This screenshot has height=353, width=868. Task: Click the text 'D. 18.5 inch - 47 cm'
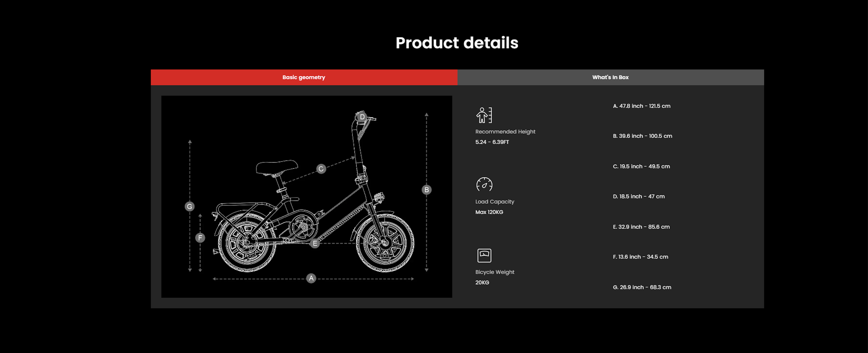(x=639, y=196)
